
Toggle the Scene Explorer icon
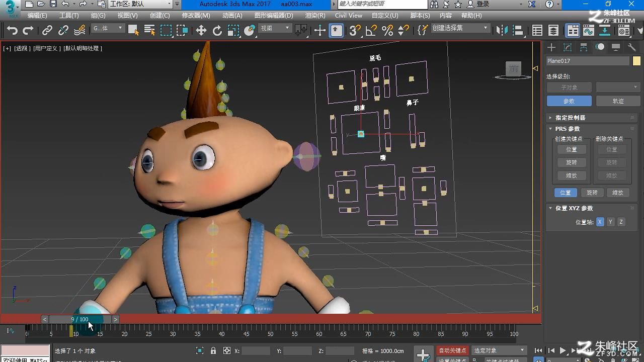point(537,31)
